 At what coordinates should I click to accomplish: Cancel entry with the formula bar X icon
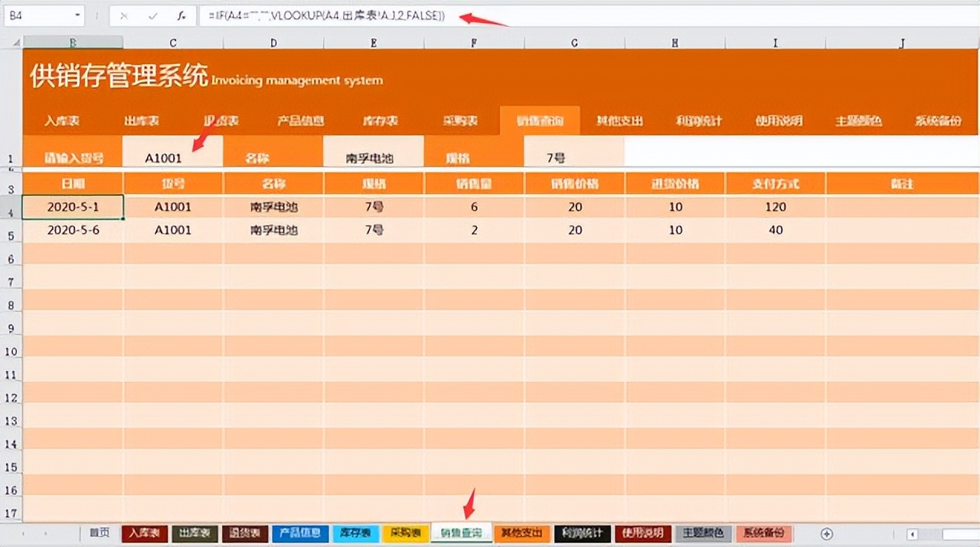coord(122,15)
